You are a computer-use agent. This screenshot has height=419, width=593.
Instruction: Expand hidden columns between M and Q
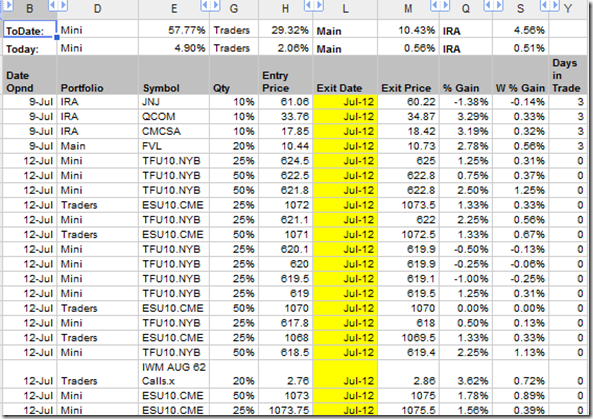(440, 5)
